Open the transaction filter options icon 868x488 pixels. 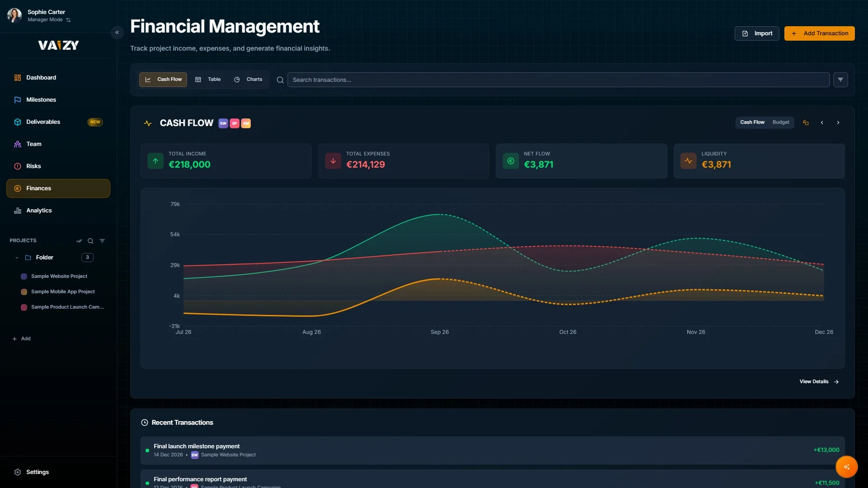coord(840,80)
